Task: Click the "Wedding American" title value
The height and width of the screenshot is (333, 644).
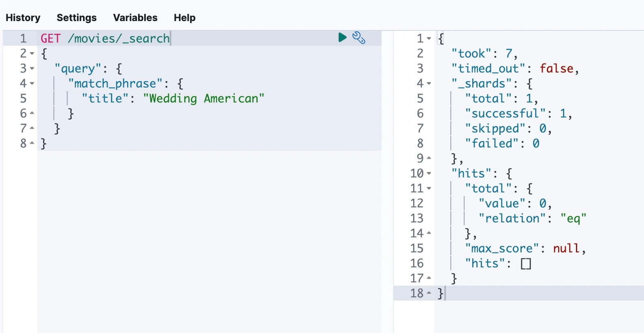Action: [203, 98]
